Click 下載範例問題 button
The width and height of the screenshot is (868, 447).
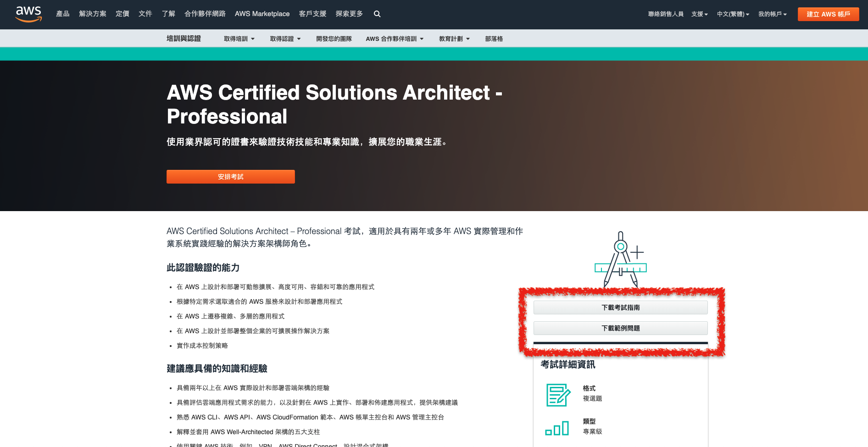620,328
